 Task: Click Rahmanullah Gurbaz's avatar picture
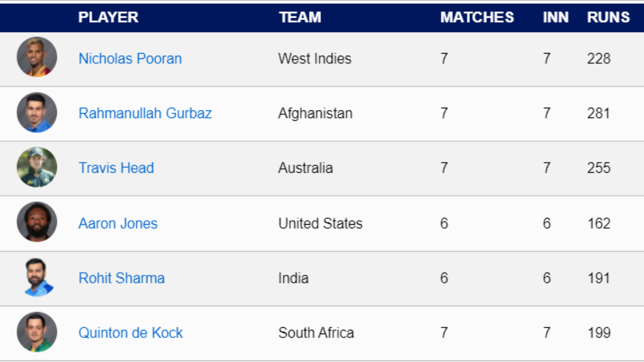(x=36, y=113)
